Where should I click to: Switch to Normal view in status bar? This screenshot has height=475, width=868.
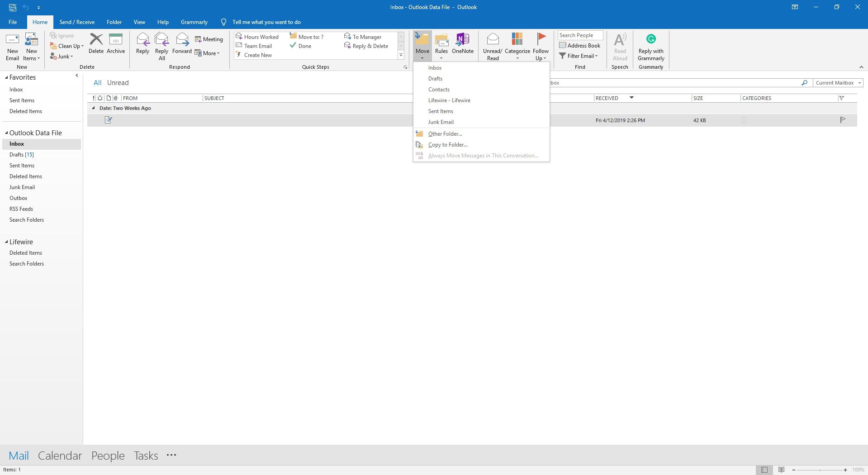click(764, 470)
